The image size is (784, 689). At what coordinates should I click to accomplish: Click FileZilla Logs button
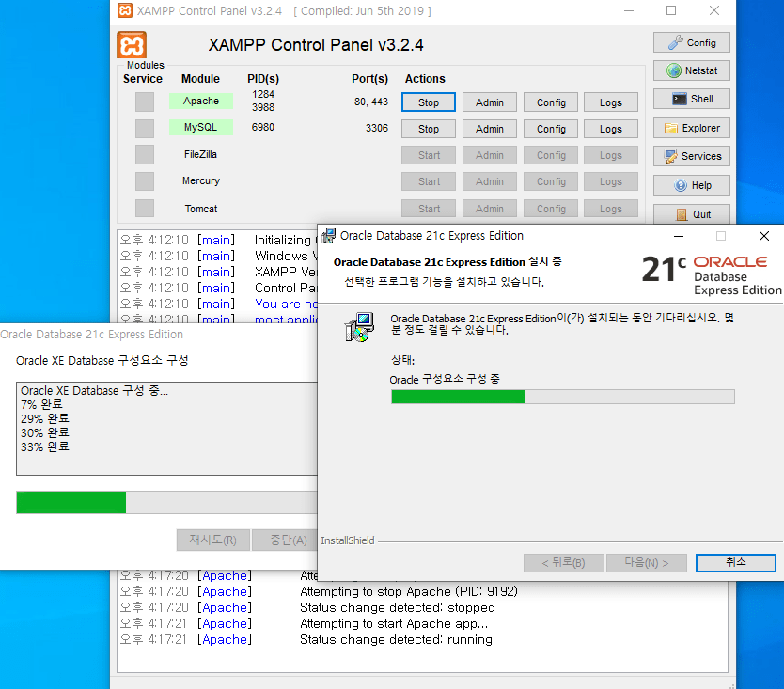coord(611,155)
